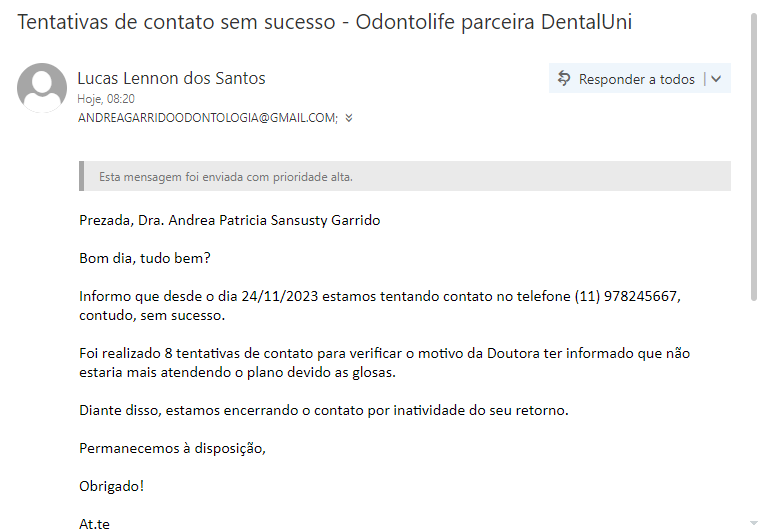Click the Obrigado! text
This screenshot has height=530, width=763.
pos(111,486)
